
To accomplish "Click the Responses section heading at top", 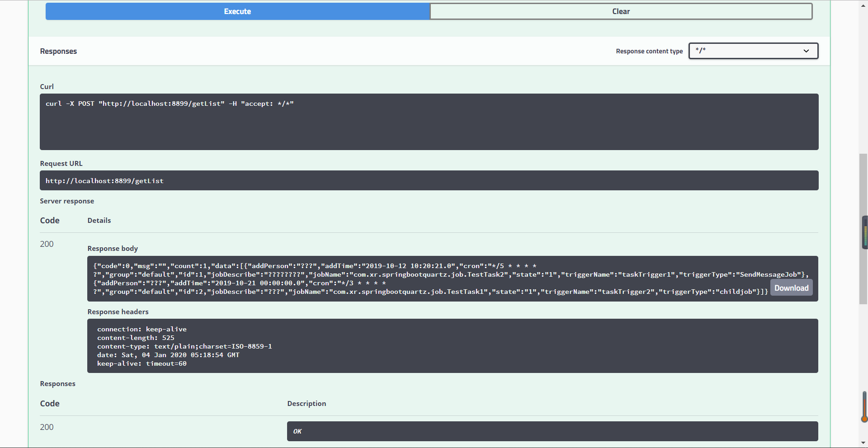I will (58, 51).
